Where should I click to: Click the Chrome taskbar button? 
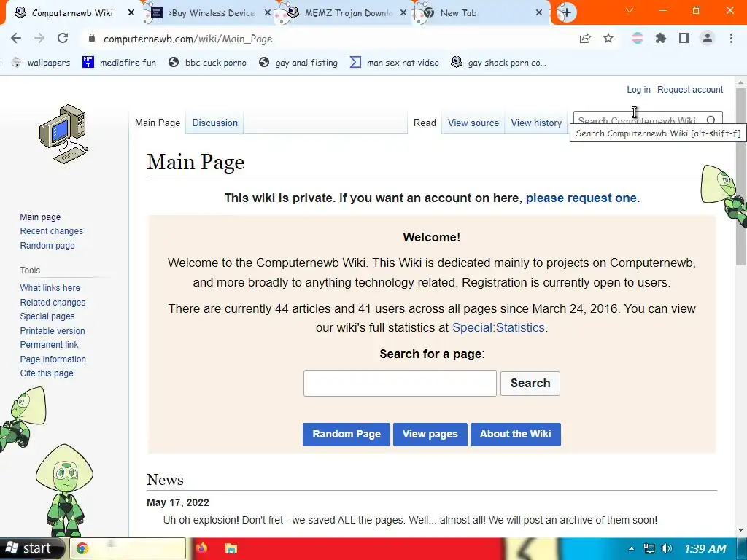tap(127, 548)
